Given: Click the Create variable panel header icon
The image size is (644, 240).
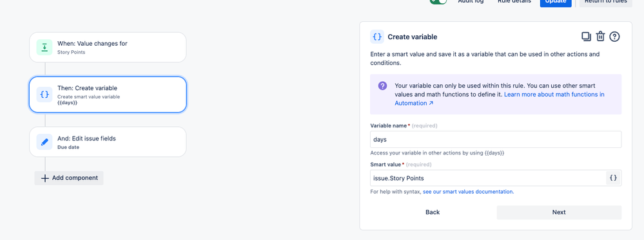Looking at the screenshot, I should tap(377, 37).
